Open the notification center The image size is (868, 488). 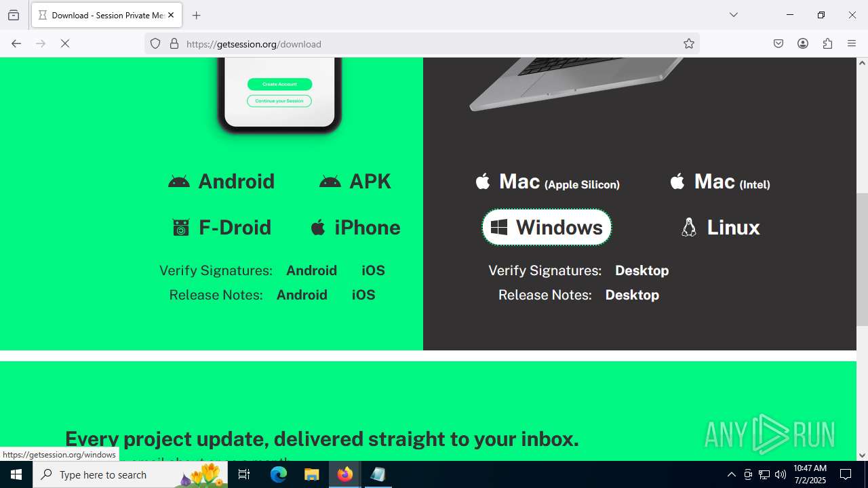pos(846,474)
